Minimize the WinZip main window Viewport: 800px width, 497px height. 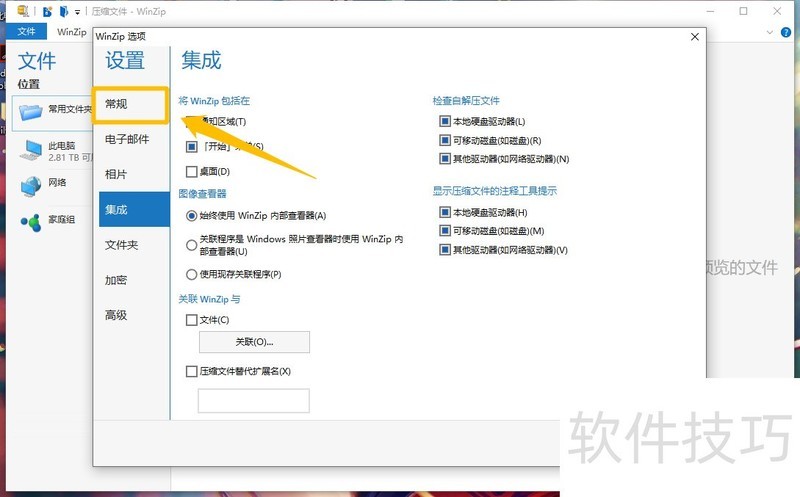(x=710, y=11)
